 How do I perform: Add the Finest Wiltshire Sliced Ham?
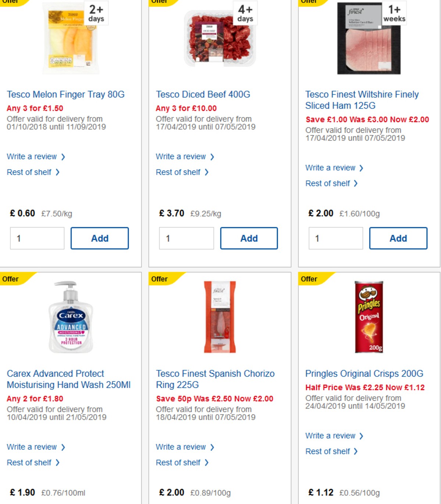[x=398, y=238]
